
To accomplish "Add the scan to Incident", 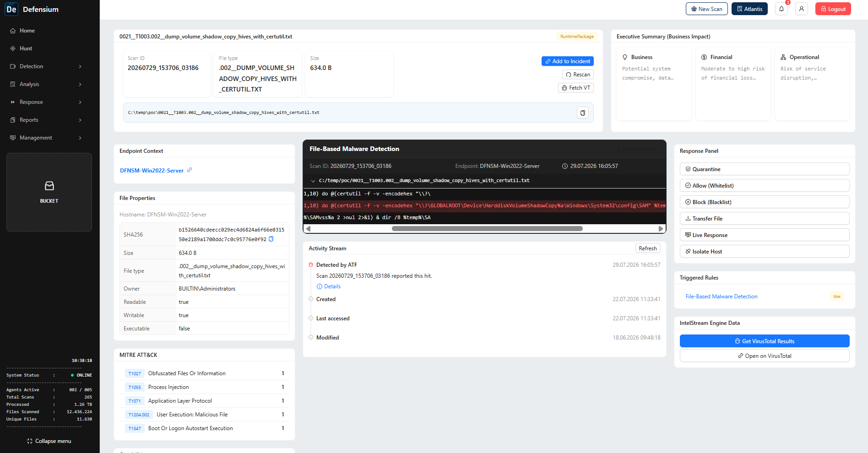I will (567, 61).
